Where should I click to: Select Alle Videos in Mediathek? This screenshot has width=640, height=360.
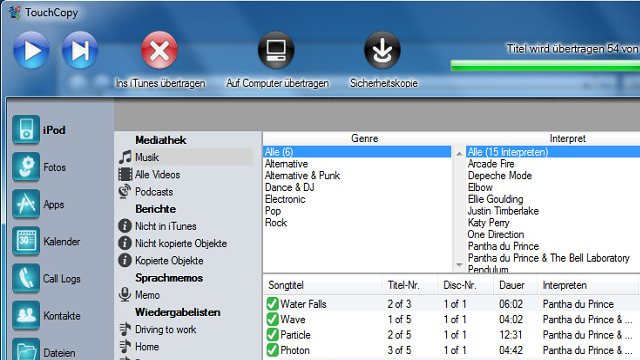click(157, 175)
